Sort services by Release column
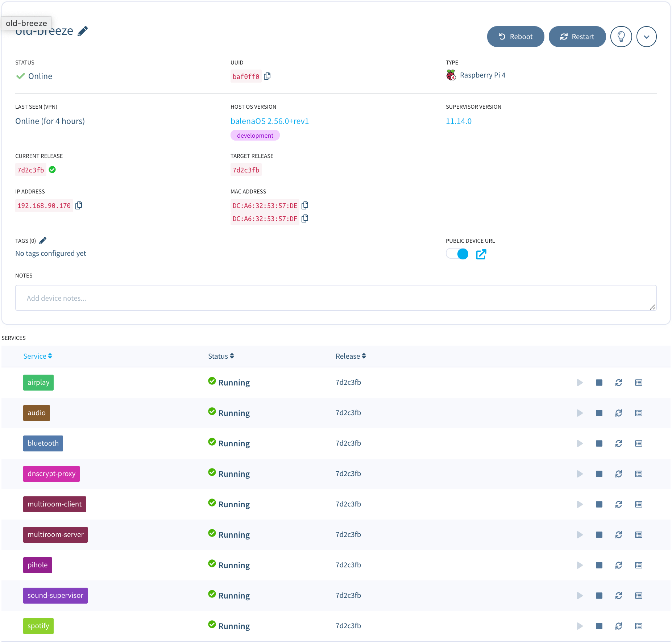 350,356
